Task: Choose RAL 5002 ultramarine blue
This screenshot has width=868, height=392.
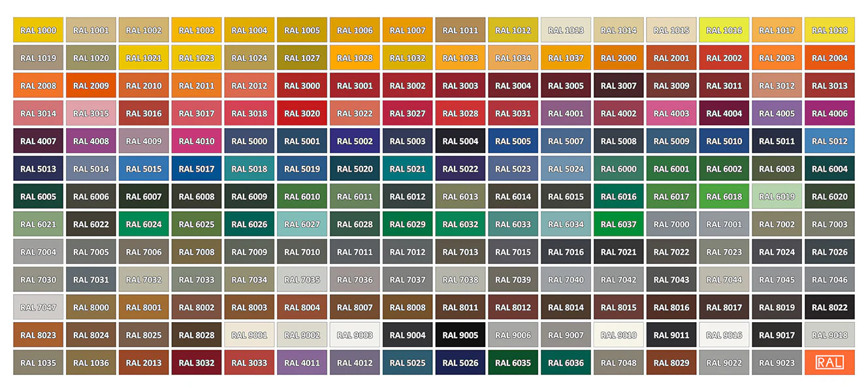Action: tap(355, 140)
